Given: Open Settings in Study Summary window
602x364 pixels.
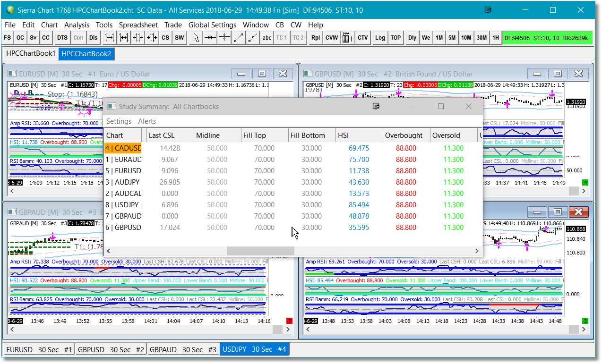Looking at the screenshot, I should [x=119, y=121].
